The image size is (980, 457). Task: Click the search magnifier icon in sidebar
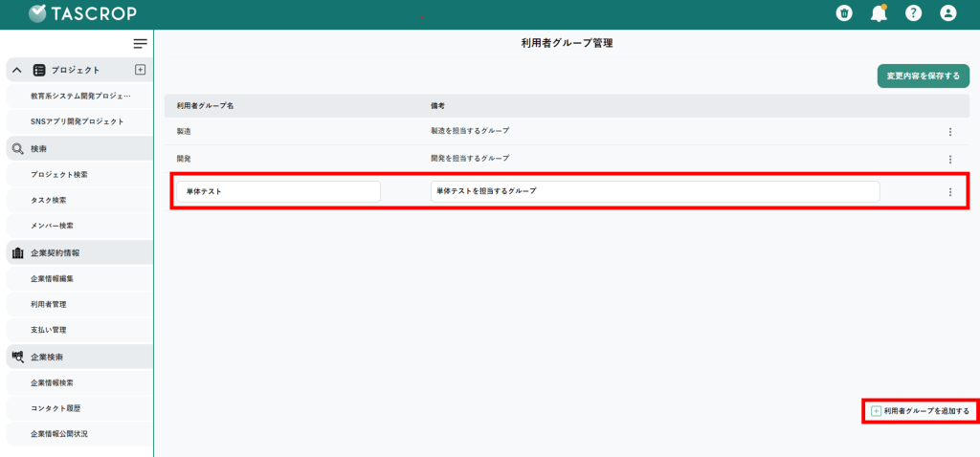(x=17, y=149)
